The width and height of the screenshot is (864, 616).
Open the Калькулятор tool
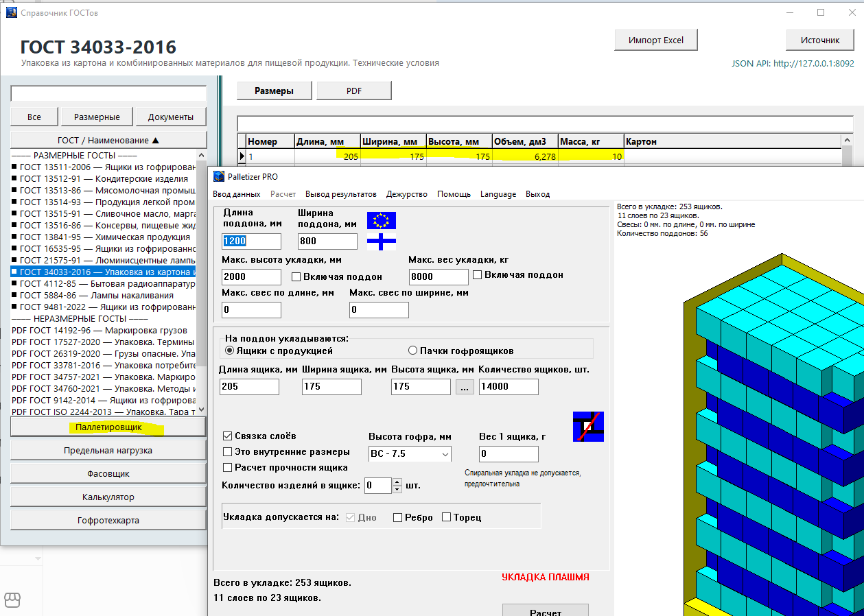coord(108,497)
